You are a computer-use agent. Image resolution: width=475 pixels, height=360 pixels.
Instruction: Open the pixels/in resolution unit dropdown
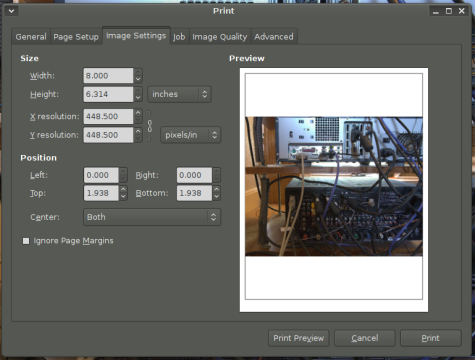tap(190, 135)
